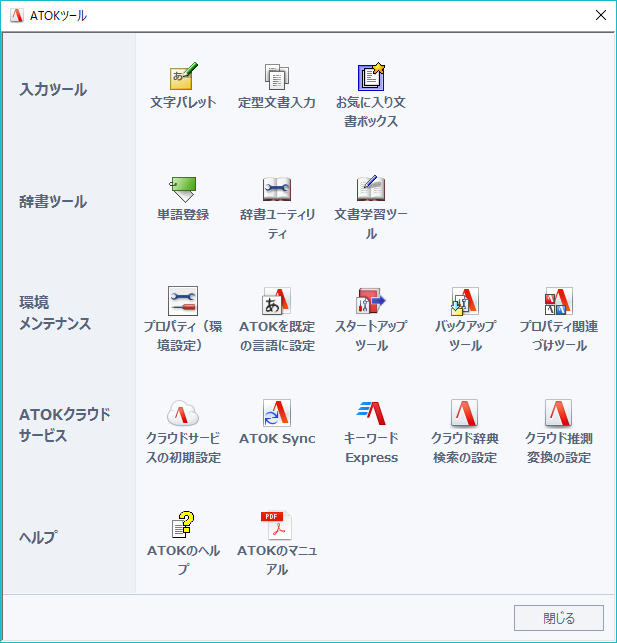Select the 辞書ツール category label
Image resolution: width=617 pixels, height=643 pixels.
coord(53,201)
